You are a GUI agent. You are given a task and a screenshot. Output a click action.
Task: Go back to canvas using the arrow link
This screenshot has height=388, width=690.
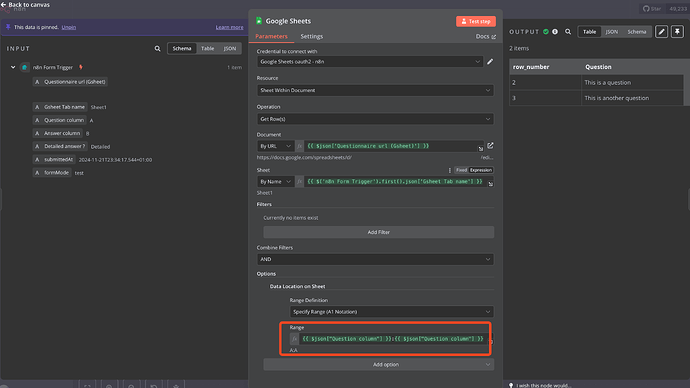25,5
